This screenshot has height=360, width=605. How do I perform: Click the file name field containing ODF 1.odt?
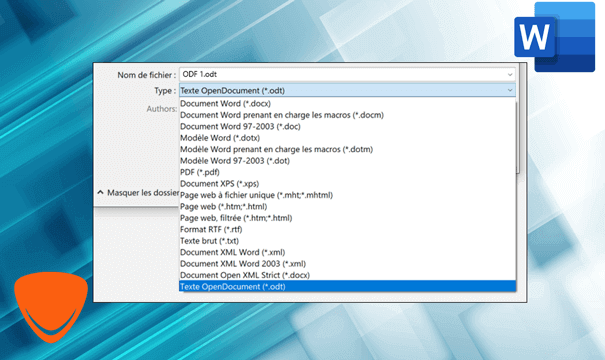coord(347,74)
